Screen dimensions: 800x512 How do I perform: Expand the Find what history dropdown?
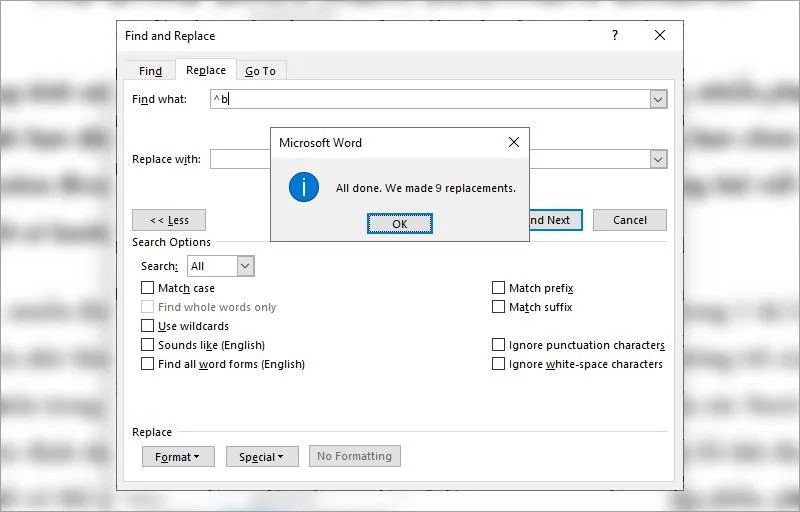tap(658, 99)
